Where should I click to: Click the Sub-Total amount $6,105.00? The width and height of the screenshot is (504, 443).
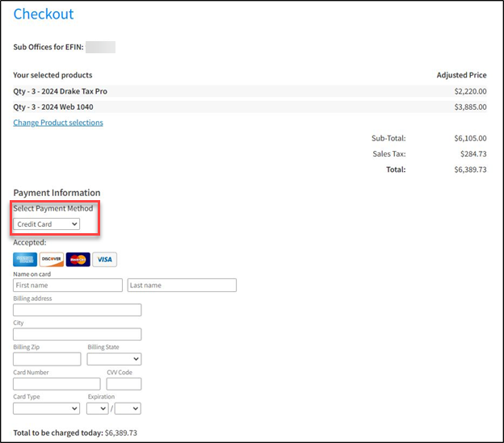point(470,138)
